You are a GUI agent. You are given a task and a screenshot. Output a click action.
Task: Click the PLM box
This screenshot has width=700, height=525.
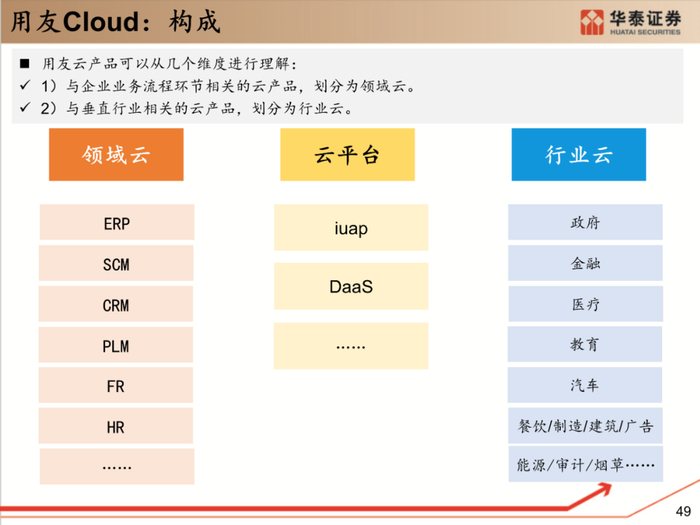(116, 345)
